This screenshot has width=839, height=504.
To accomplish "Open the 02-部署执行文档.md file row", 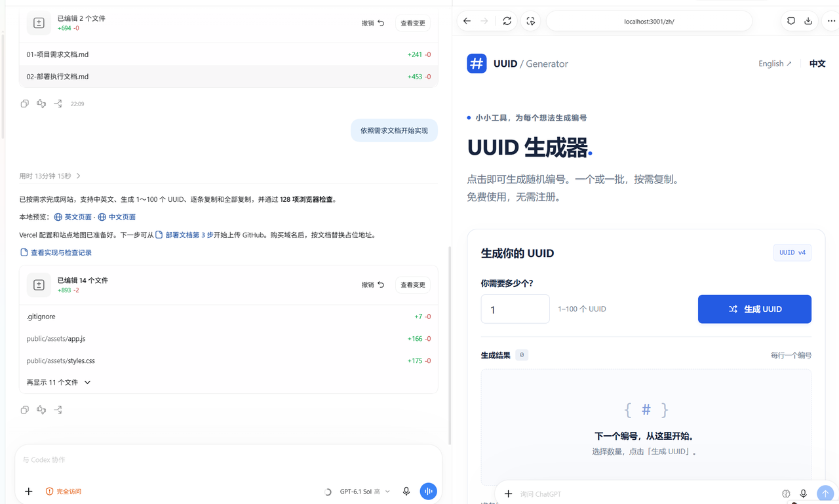I will pyautogui.click(x=228, y=77).
